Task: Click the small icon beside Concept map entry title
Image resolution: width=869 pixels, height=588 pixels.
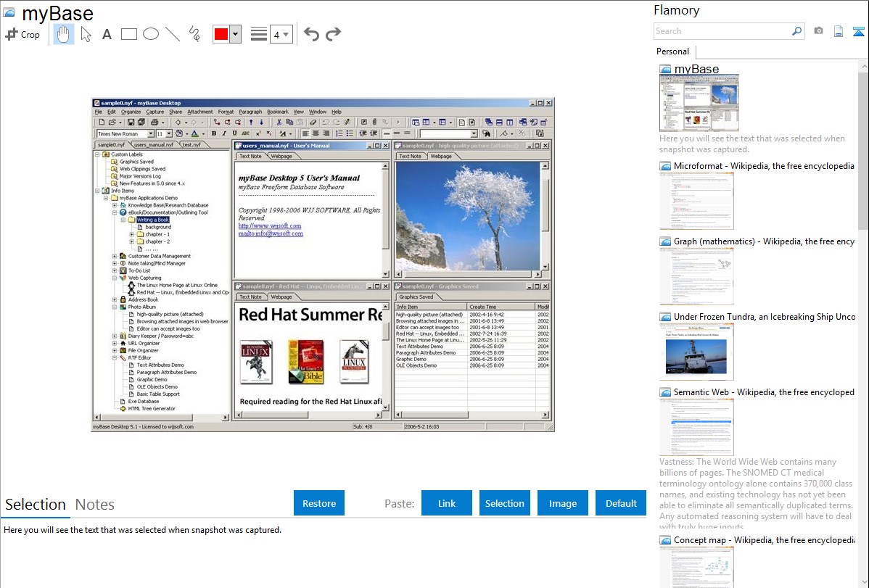Action: point(665,539)
